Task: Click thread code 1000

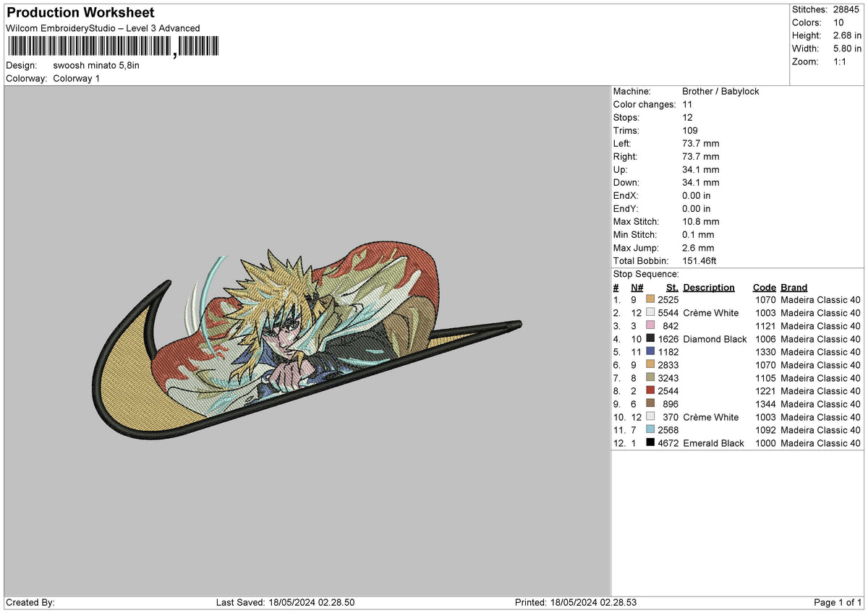Action: point(765,443)
